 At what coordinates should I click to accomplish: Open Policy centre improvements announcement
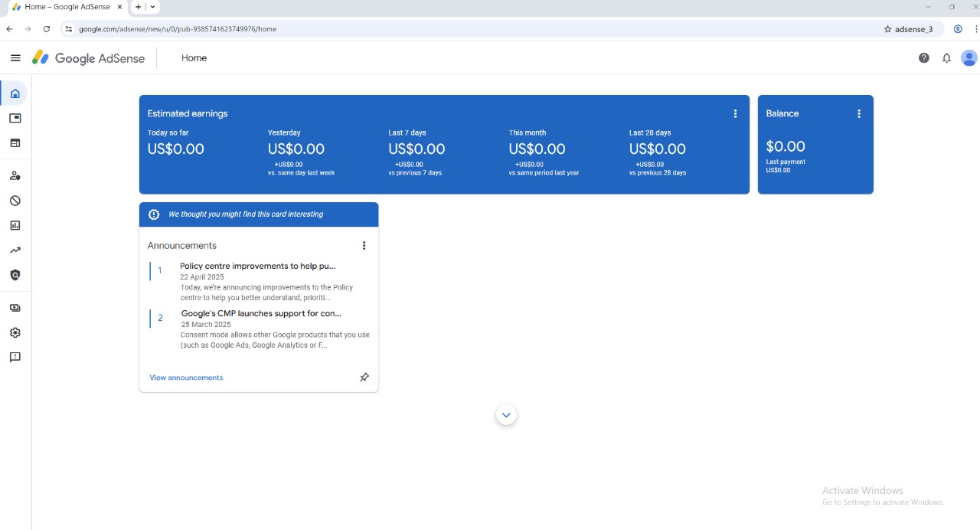258,267
